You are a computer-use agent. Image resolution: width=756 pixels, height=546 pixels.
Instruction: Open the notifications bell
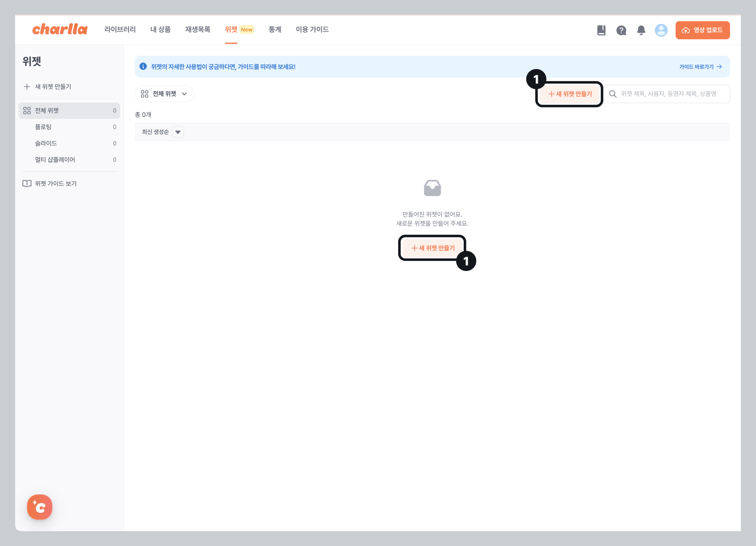click(641, 30)
